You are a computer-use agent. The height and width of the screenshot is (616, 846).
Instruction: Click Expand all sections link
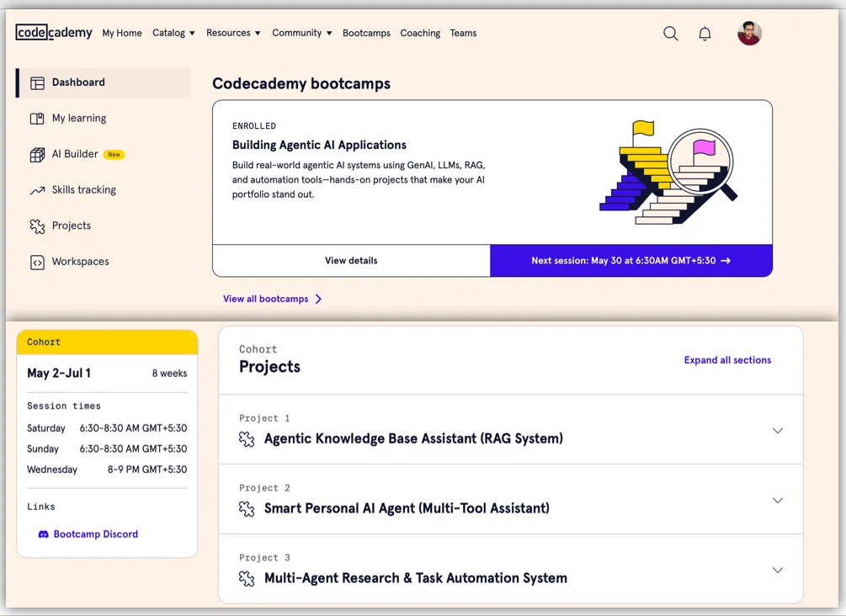click(727, 360)
